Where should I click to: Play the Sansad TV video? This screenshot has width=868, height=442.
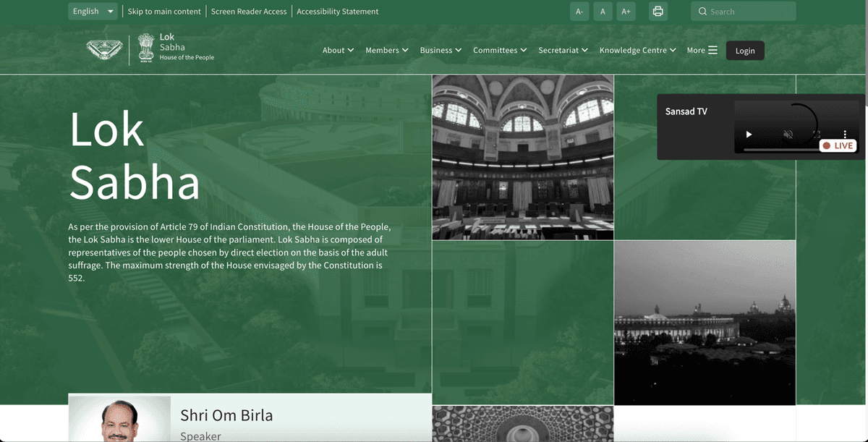(x=749, y=135)
